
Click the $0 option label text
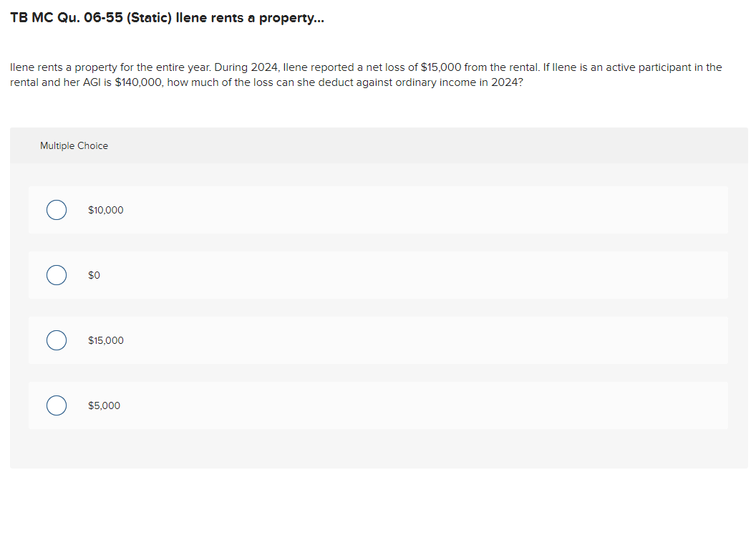(x=93, y=275)
